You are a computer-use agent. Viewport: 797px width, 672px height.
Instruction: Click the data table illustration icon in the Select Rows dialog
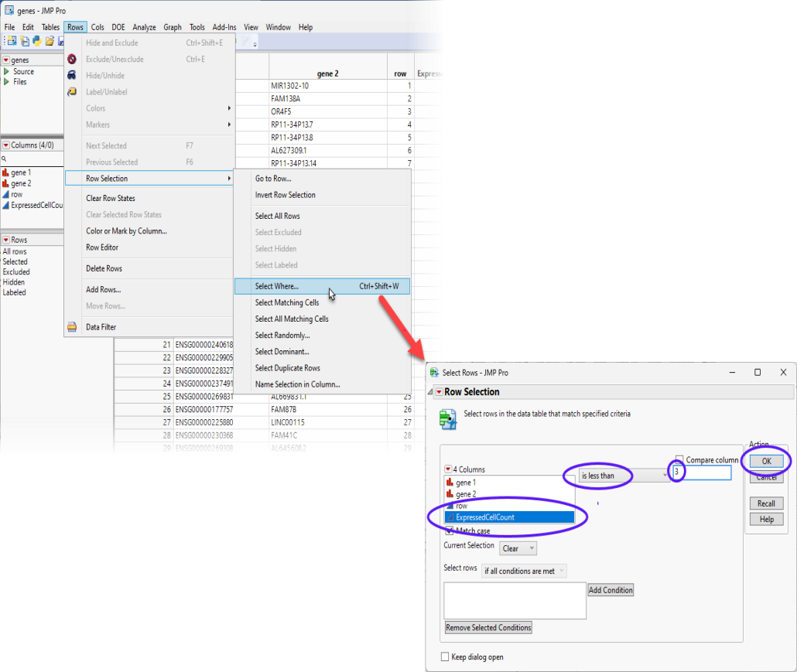[x=448, y=420]
